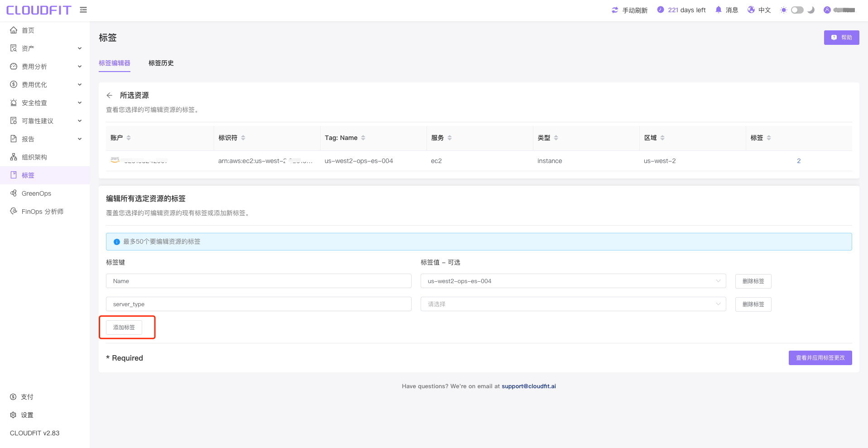Click 查看并应用标签更改 button

(820, 358)
